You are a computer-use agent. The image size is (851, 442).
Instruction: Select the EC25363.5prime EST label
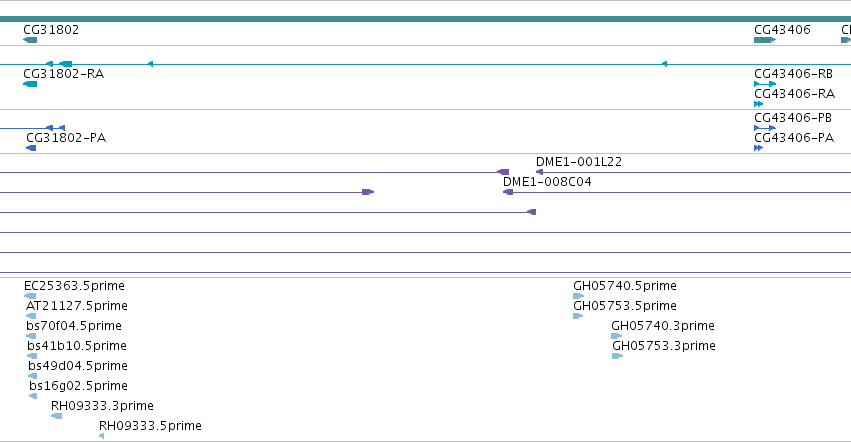(74, 286)
